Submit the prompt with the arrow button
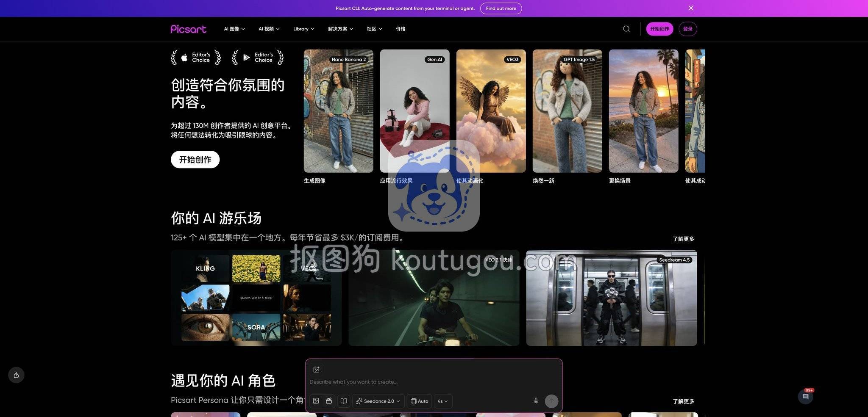This screenshot has height=417, width=868. (x=551, y=401)
